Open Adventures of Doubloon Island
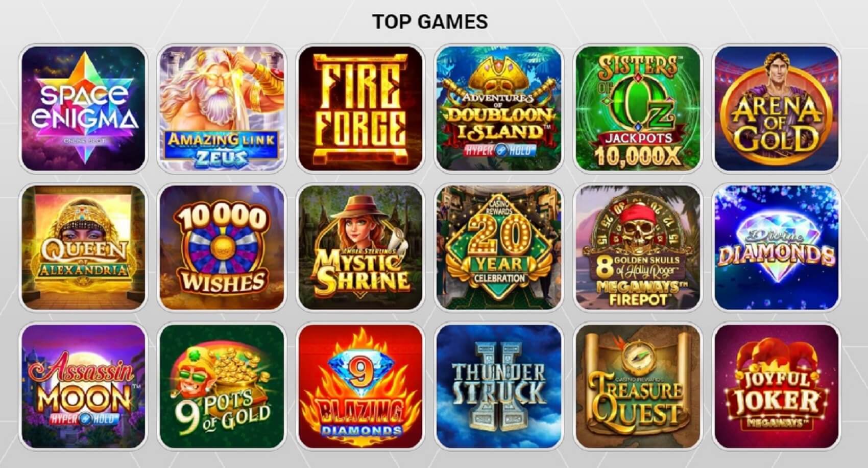 pos(499,108)
